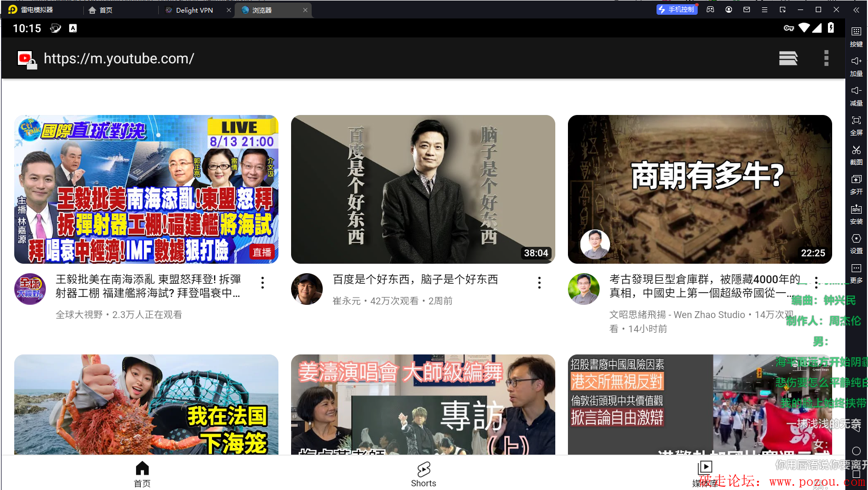The image size is (868, 490).
Task: Click the volume up icon in sidebar
Action: pos(856,61)
